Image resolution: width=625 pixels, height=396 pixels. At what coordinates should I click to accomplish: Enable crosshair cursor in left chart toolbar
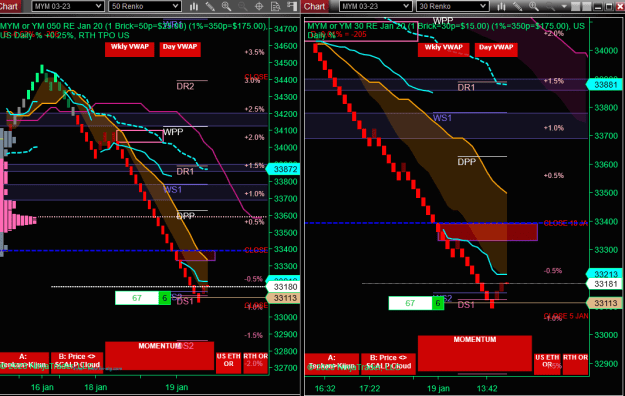coord(259,6)
